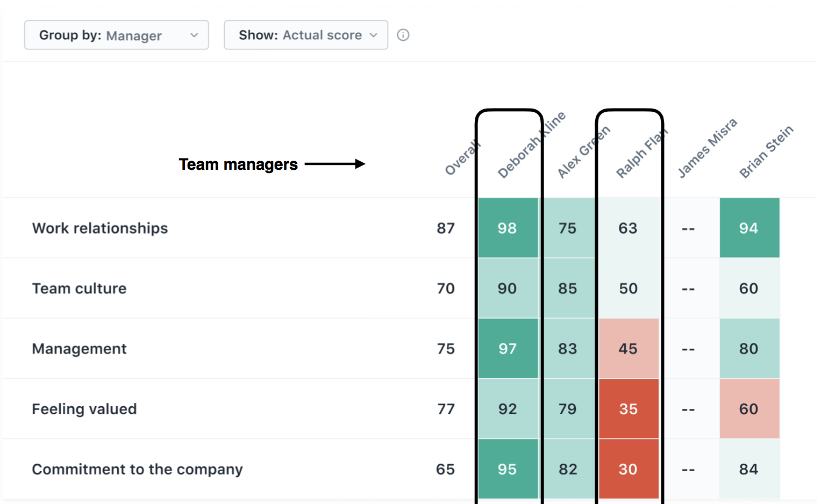
Task: Select Alex Green's Team culture score 85
Action: click(568, 289)
